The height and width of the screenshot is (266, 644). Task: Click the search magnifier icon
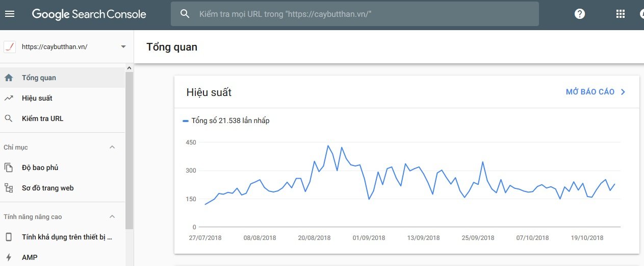pos(185,14)
